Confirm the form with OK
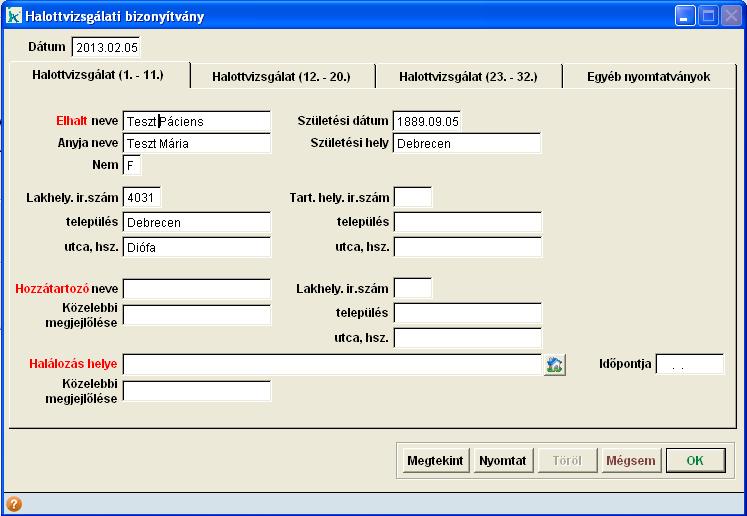The image size is (747, 516). (696, 461)
